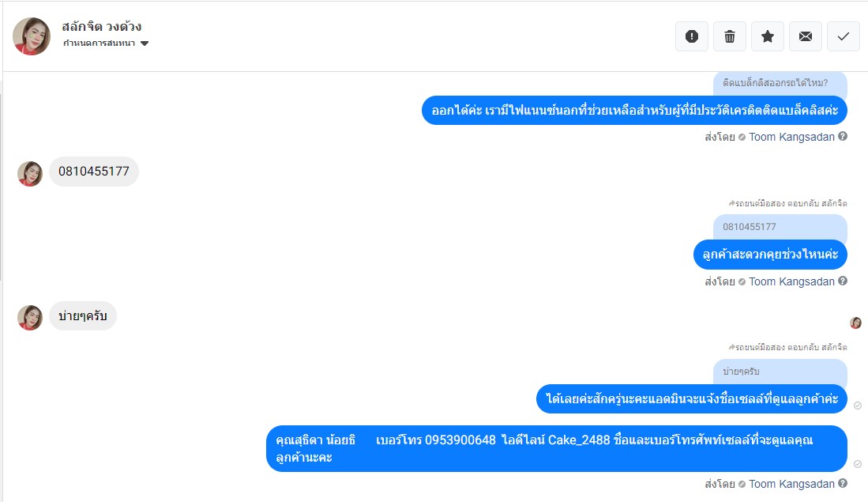Click help icon beside bottom Toom Kangsadan

pyautogui.click(x=843, y=483)
